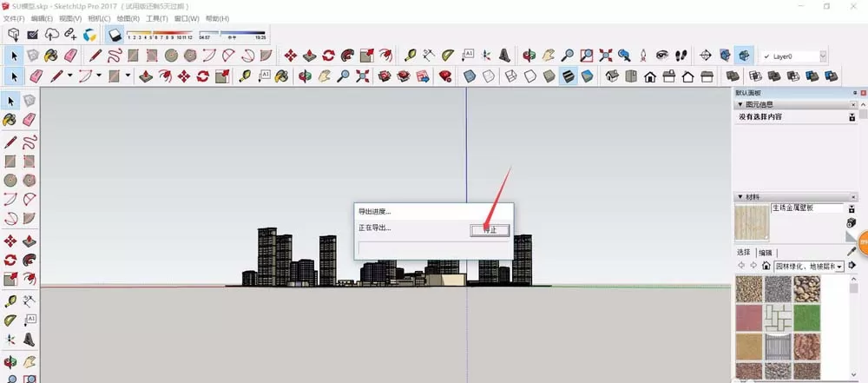Toggle Back Edges style
The image size is (868, 383).
pyautogui.click(x=488, y=76)
